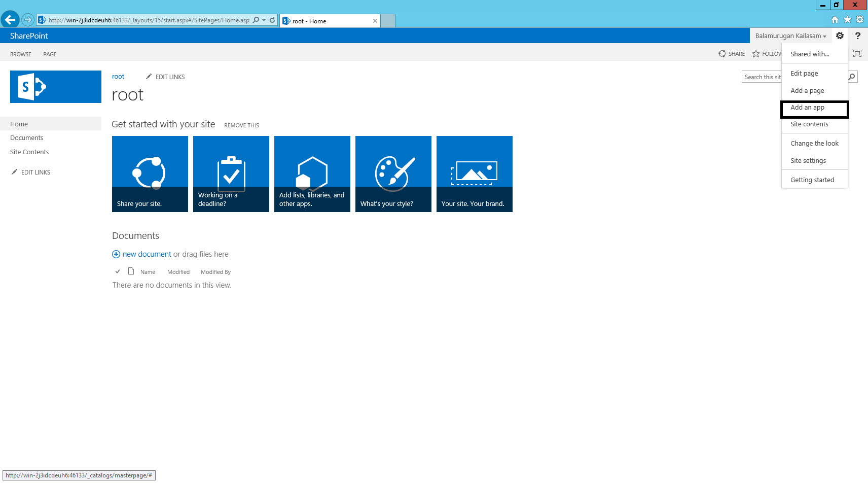Click the browser address bar URL

pos(149,20)
